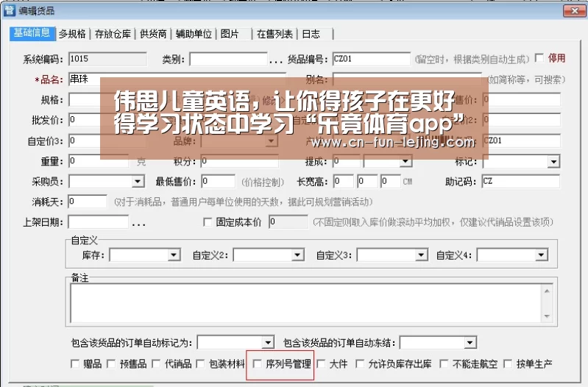Check the 预售品 checkbox

coord(111,363)
